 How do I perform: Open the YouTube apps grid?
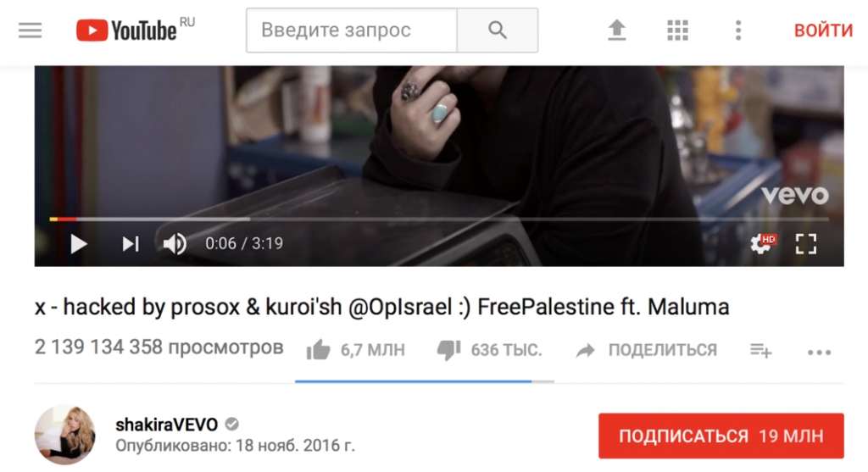point(677,30)
